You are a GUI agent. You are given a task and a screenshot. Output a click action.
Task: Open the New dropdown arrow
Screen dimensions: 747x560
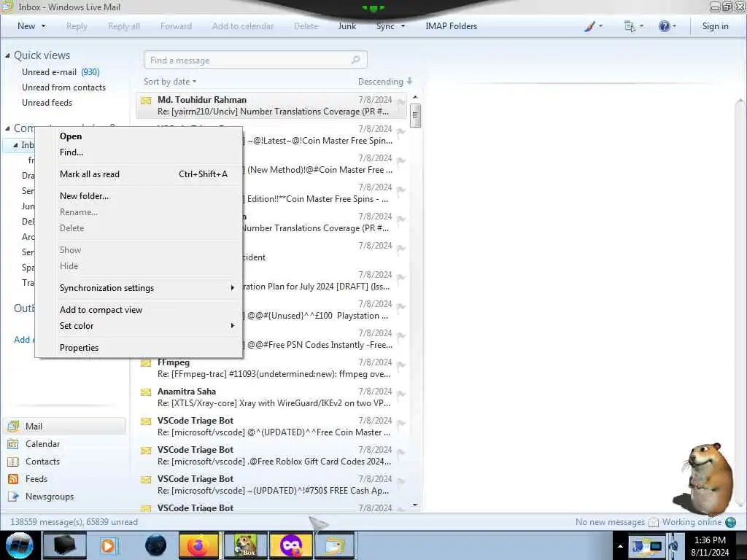coord(43,26)
